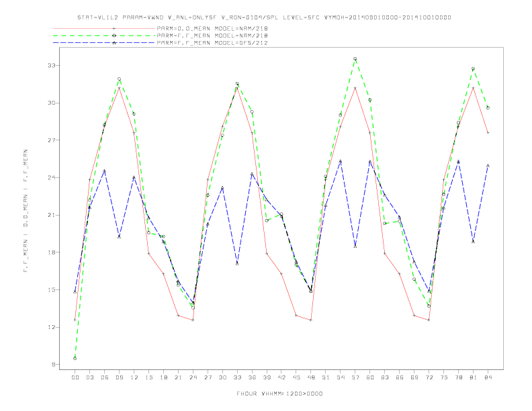
Task: Click y-axis tick label 27
Action: tap(51, 140)
